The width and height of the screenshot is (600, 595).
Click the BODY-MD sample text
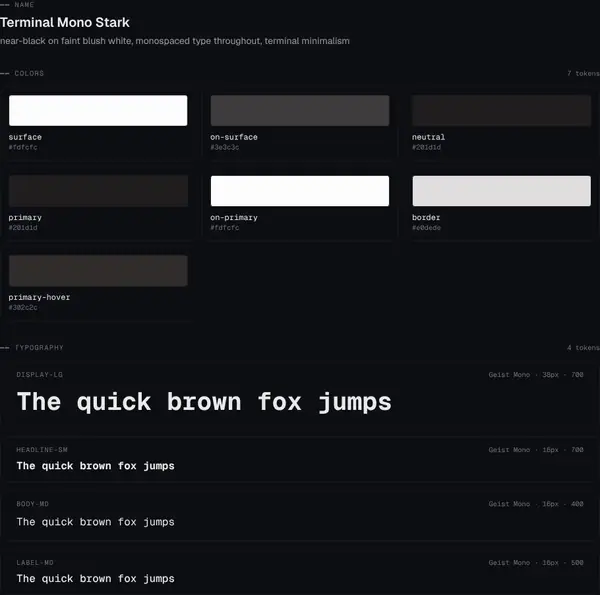tap(95, 522)
